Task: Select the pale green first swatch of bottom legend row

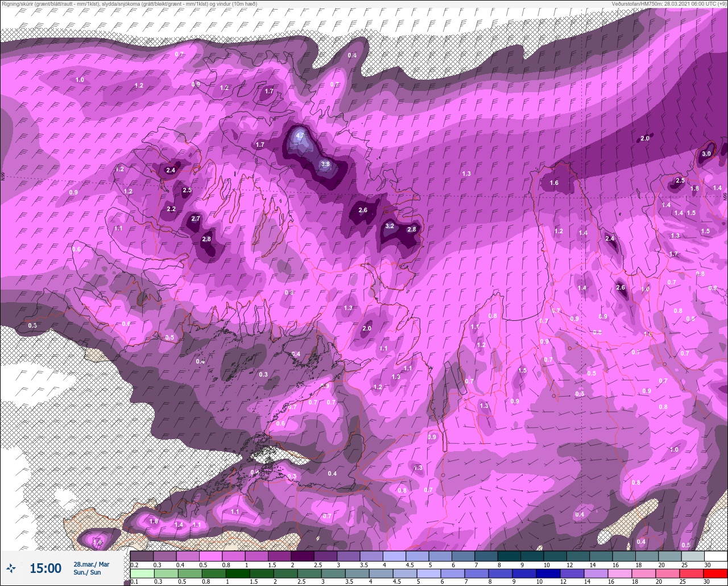Action: [x=142, y=573]
